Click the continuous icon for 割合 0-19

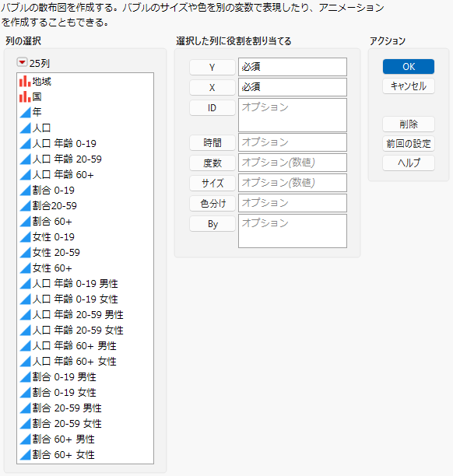click(x=25, y=190)
